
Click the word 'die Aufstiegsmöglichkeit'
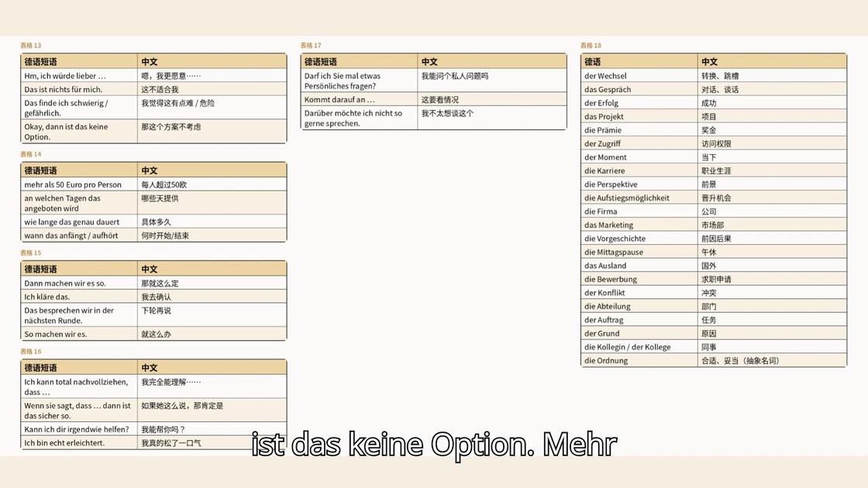627,198
